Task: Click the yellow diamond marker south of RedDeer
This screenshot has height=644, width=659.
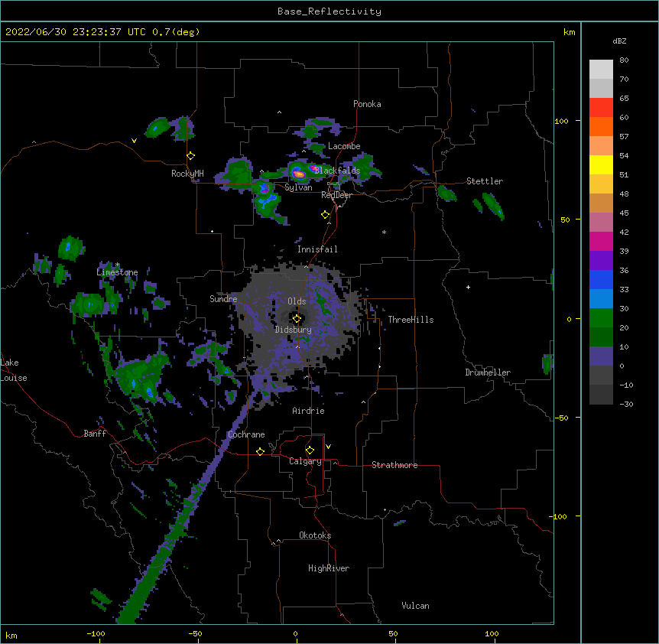Action: coord(326,215)
